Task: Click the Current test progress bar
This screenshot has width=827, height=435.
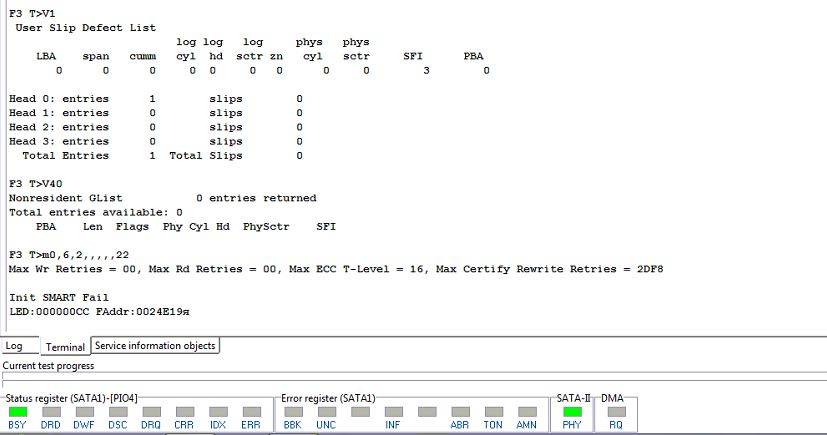Action: pos(414,376)
